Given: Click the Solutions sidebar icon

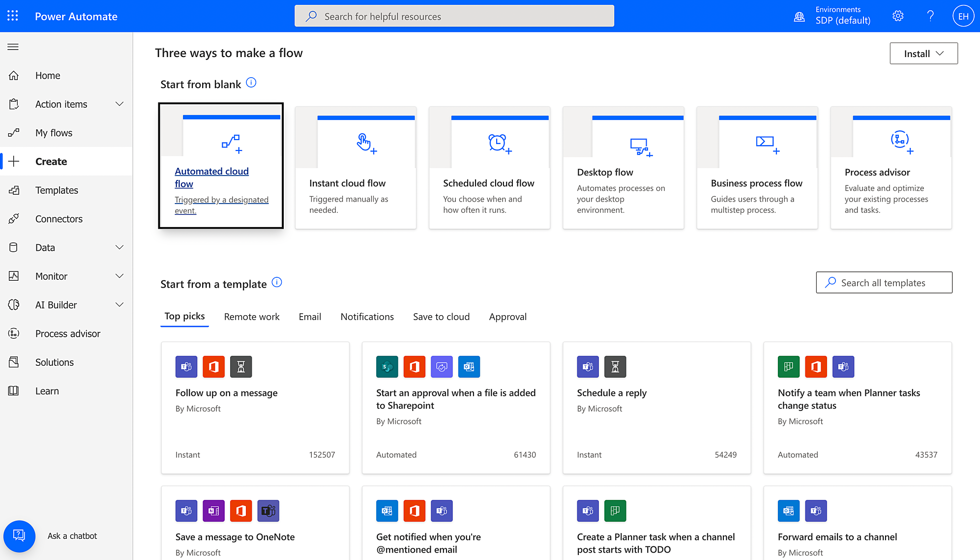Looking at the screenshot, I should click(14, 362).
